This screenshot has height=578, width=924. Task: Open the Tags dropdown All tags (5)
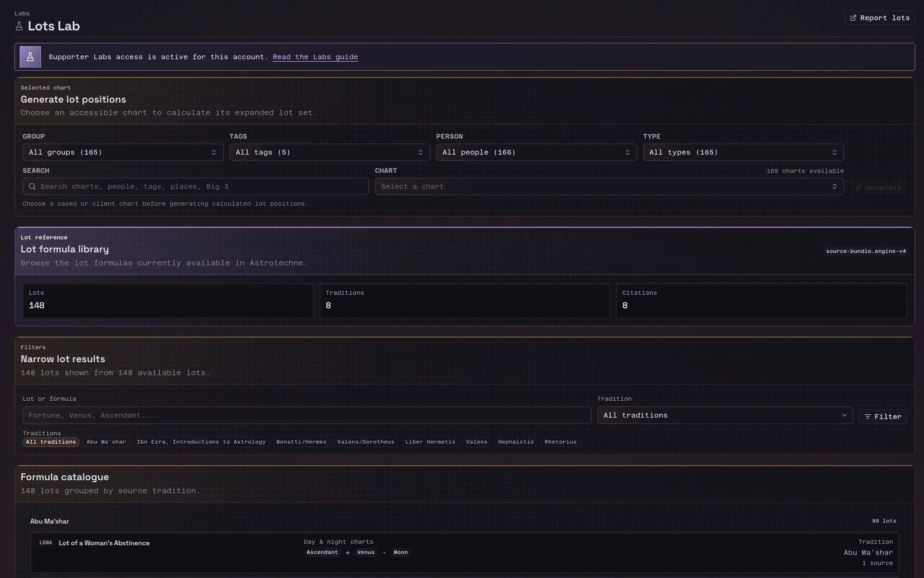click(x=330, y=152)
